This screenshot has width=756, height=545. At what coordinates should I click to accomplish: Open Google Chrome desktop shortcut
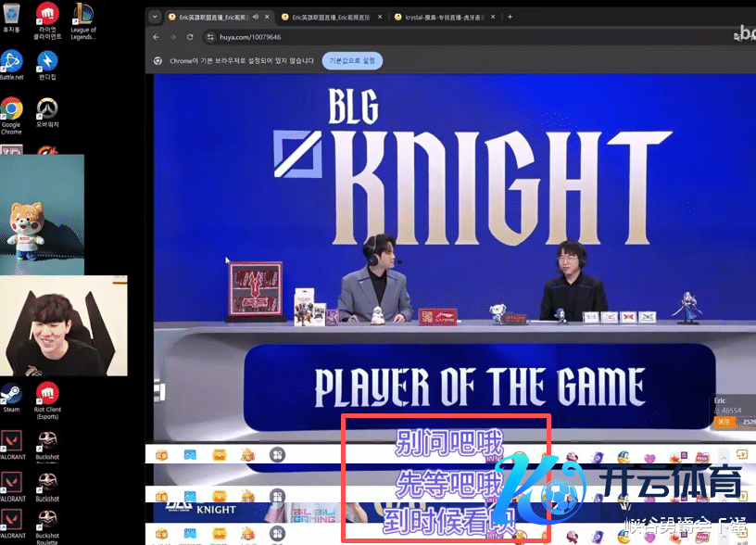coord(11,109)
